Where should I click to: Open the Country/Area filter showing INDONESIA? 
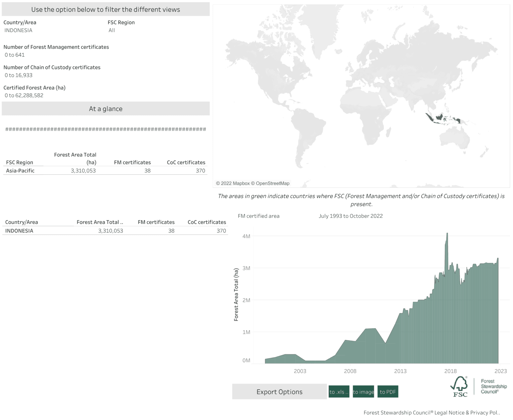click(19, 30)
